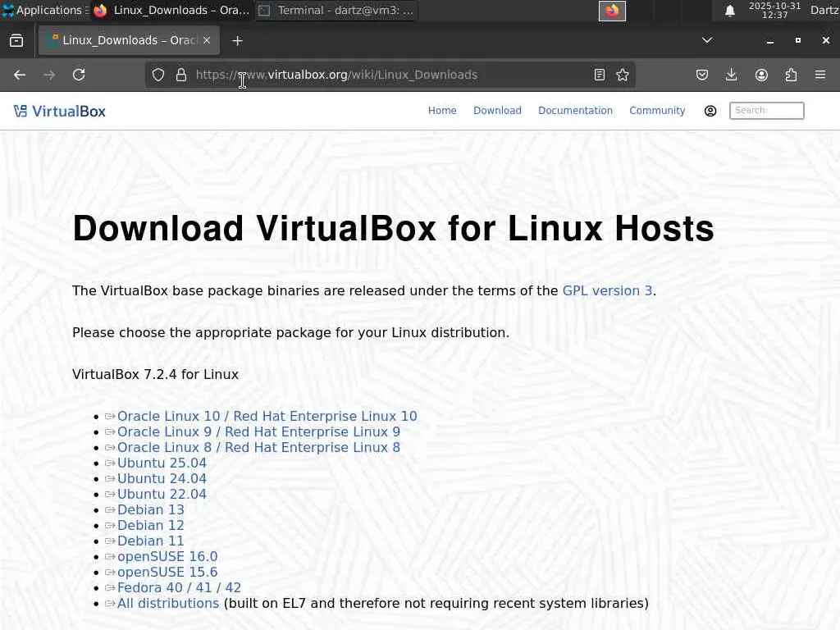Click the VirtualBox logo
This screenshot has height=630, width=840.
(x=59, y=111)
